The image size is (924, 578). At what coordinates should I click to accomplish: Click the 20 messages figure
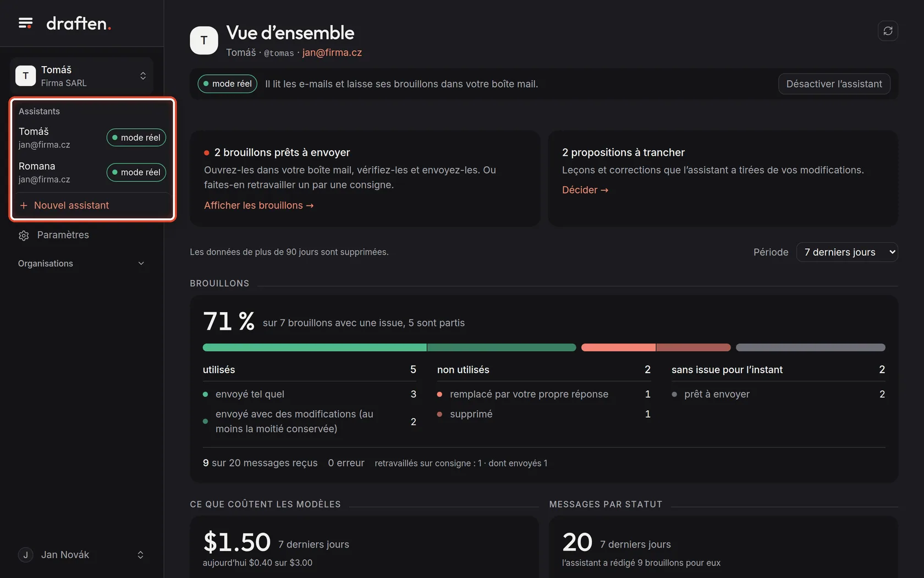tap(577, 542)
